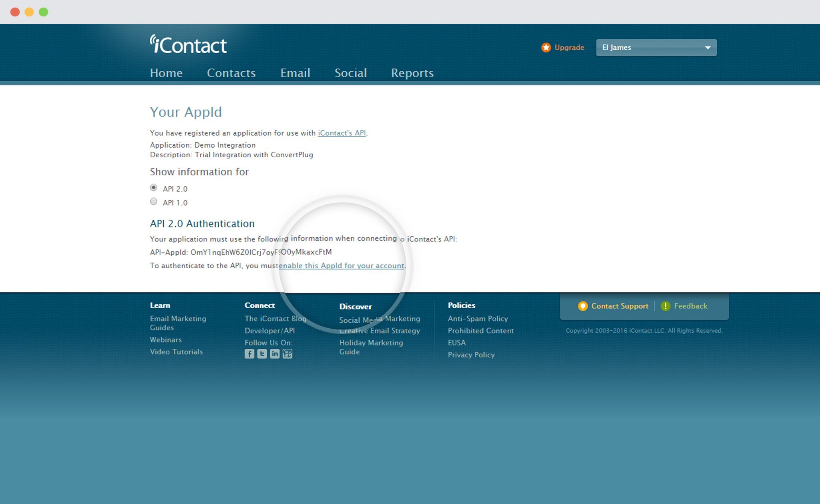Click the Upgrade link
The image size is (820, 504).
point(569,48)
